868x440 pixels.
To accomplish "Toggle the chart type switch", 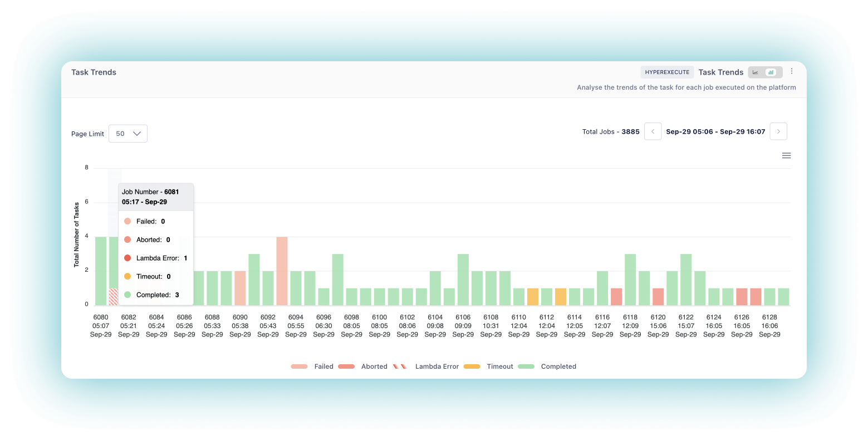I will click(763, 72).
